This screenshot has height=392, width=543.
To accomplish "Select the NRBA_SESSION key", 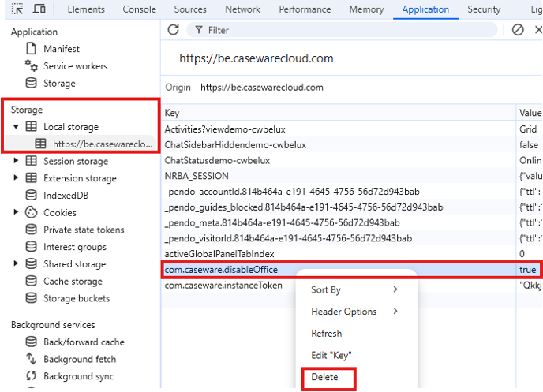I will click(x=197, y=176).
